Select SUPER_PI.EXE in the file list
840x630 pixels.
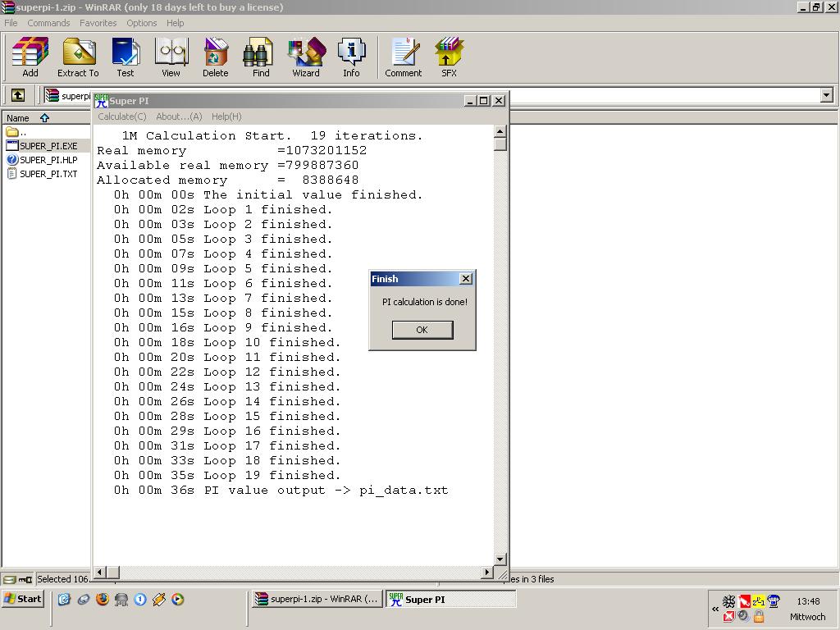pos(43,146)
